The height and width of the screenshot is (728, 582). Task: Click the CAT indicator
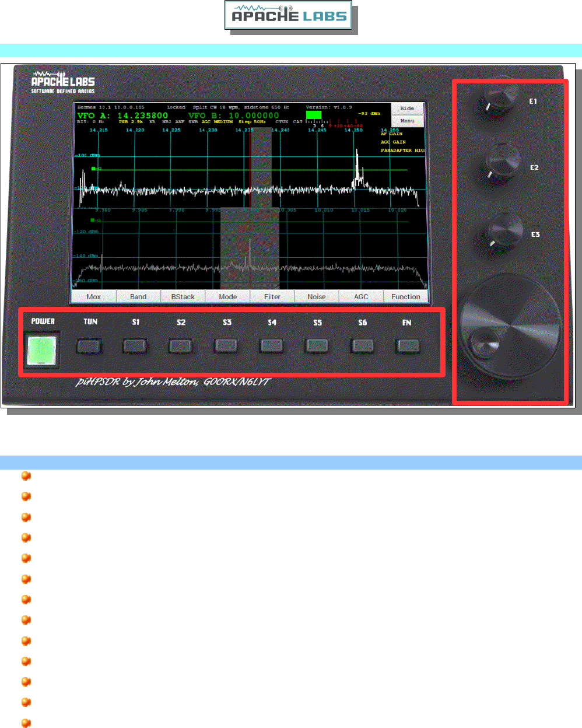298,122
